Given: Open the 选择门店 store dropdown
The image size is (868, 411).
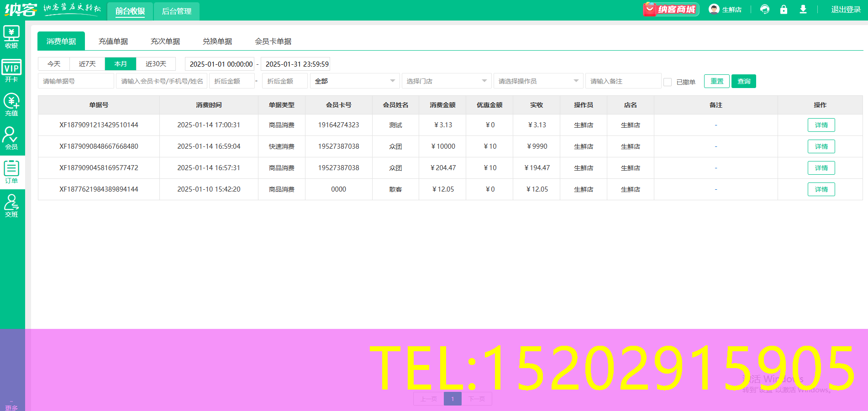Looking at the screenshot, I should click(446, 81).
